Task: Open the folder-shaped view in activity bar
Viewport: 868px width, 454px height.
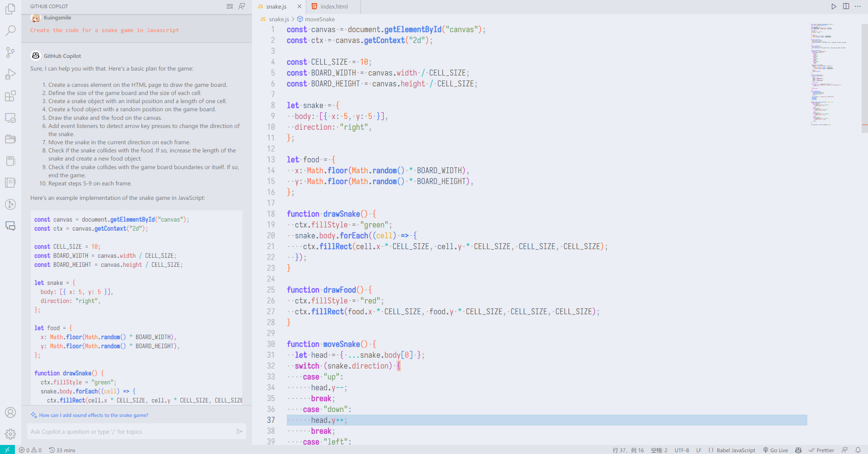Action: point(10,139)
